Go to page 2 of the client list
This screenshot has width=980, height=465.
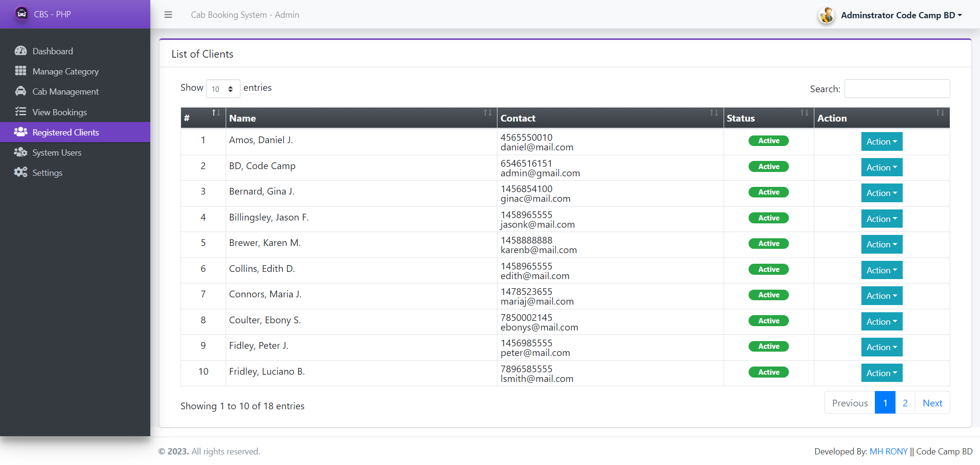coord(905,403)
